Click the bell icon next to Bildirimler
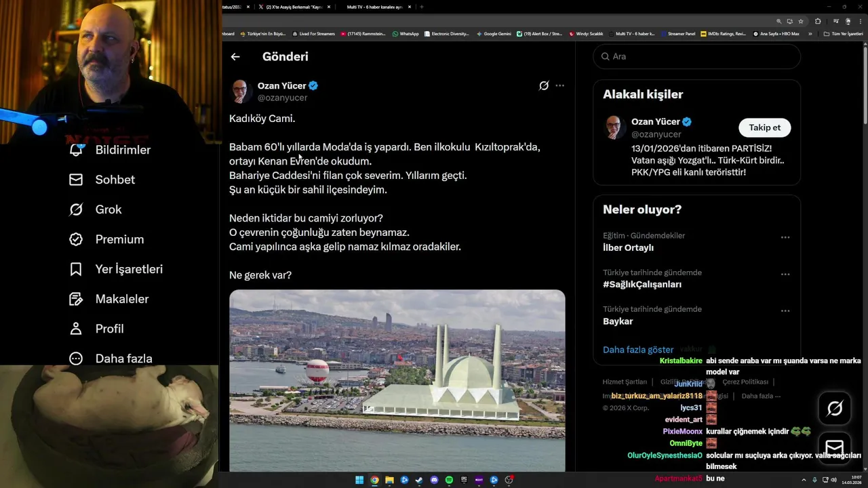The height and width of the screenshot is (488, 868). point(76,150)
